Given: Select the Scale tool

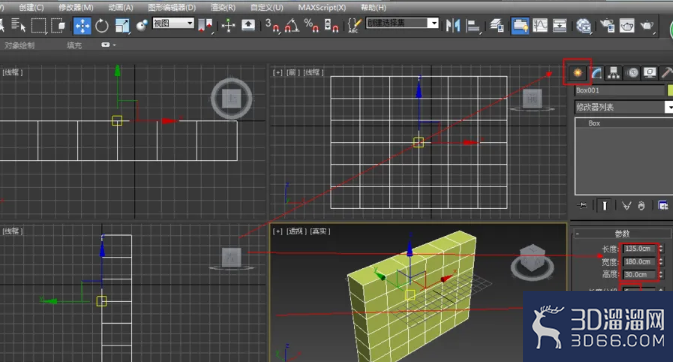Looking at the screenshot, I should (x=122, y=26).
